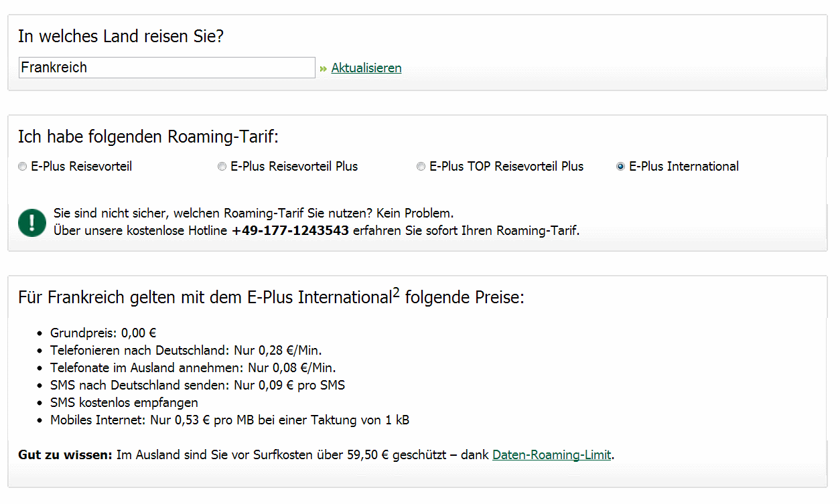The image size is (840, 504).
Task: Click the heading 'Ich habe folgenden Roaming-Tarif:'
Action: tap(148, 137)
